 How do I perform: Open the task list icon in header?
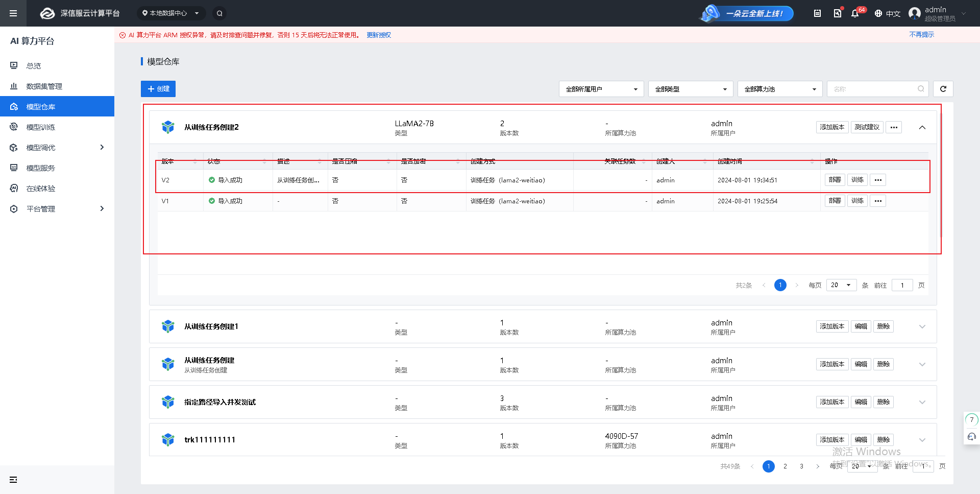point(817,13)
